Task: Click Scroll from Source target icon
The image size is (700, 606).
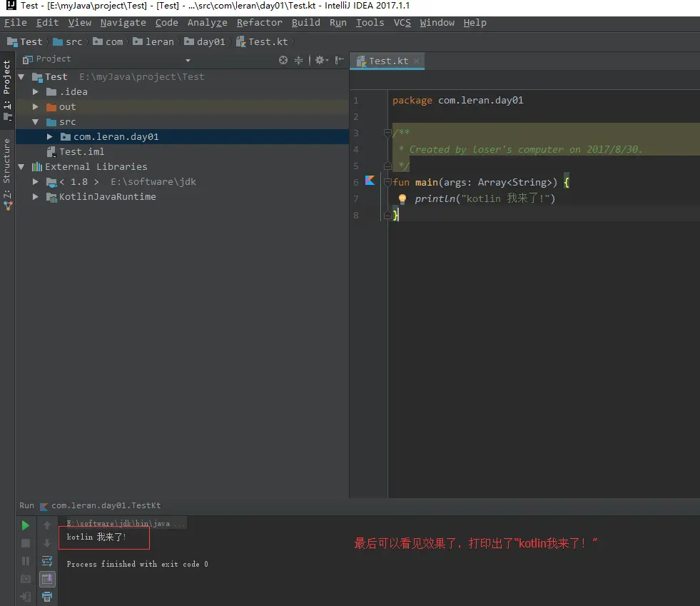Action: [x=283, y=60]
